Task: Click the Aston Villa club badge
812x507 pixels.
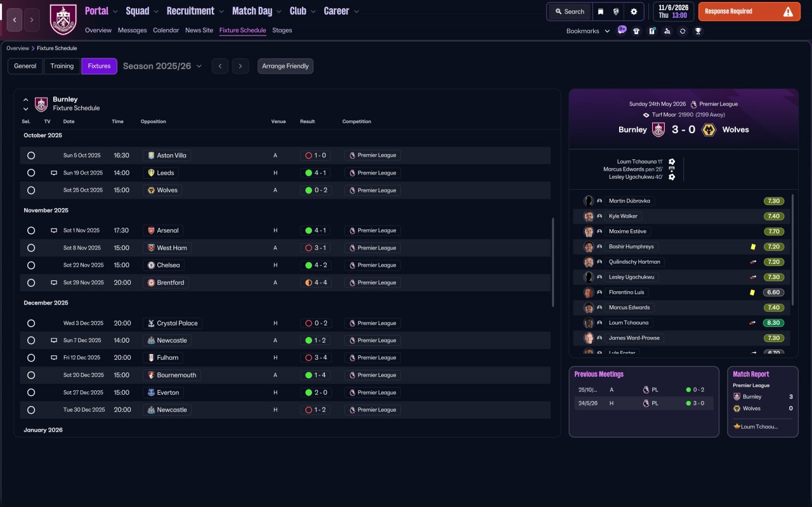Action: [x=151, y=155]
